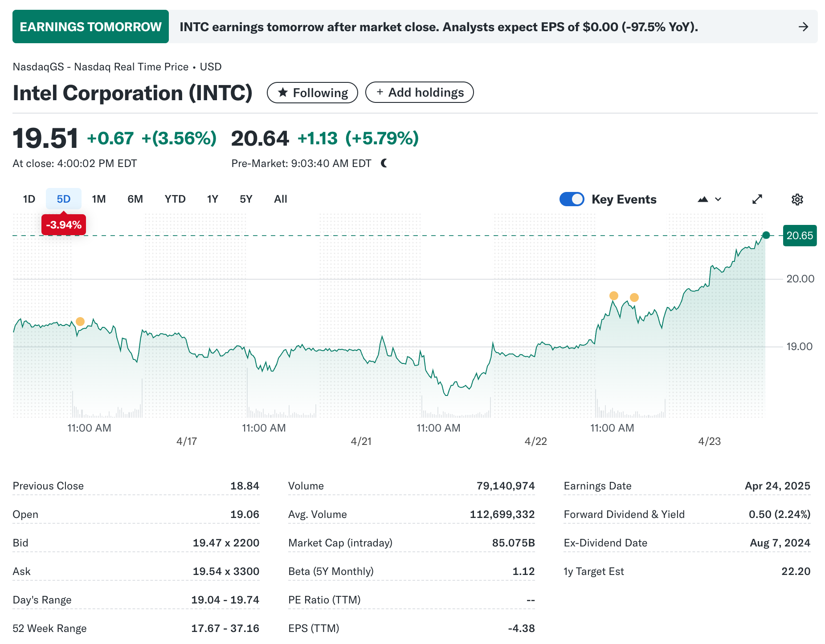Select the 5D chart range
Viewport: 825px width, 644px height.
[x=64, y=199]
